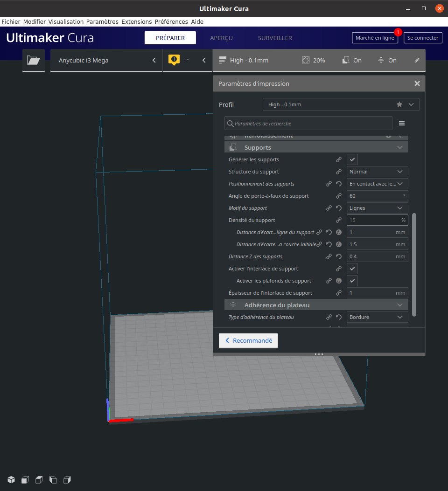Toggle Activer les plafonds de support checkbox
Image resolution: width=448 pixels, height=491 pixels.
pos(352,281)
